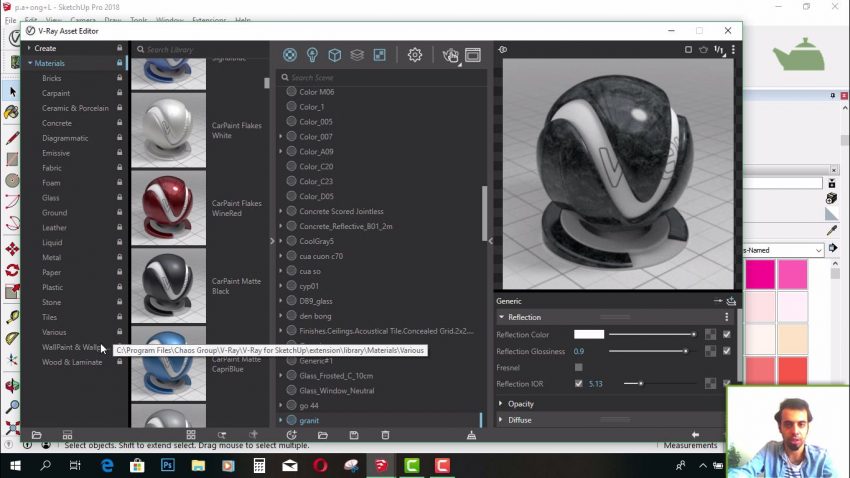Open Photoshop from the taskbar
The image size is (850, 478).
168,466
